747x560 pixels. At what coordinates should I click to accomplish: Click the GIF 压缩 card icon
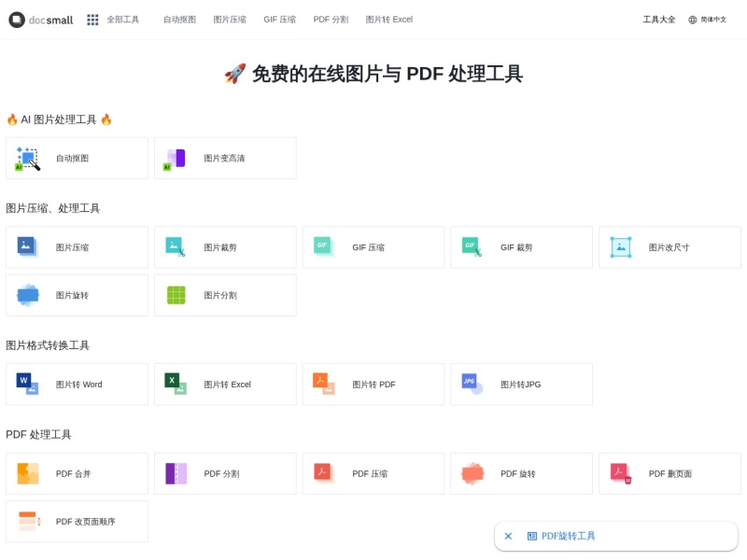pos(324,246)
